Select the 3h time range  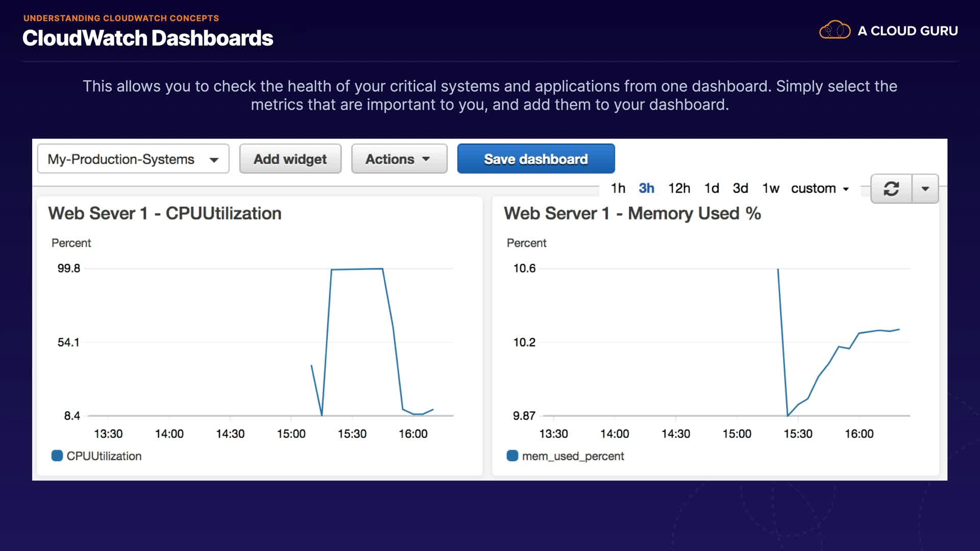(x=646, y=189)
